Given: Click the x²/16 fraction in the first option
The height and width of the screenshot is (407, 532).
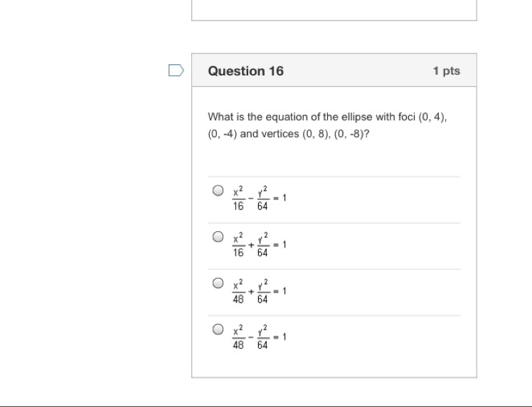Looking at the screenshot, I should coord(238,199).
